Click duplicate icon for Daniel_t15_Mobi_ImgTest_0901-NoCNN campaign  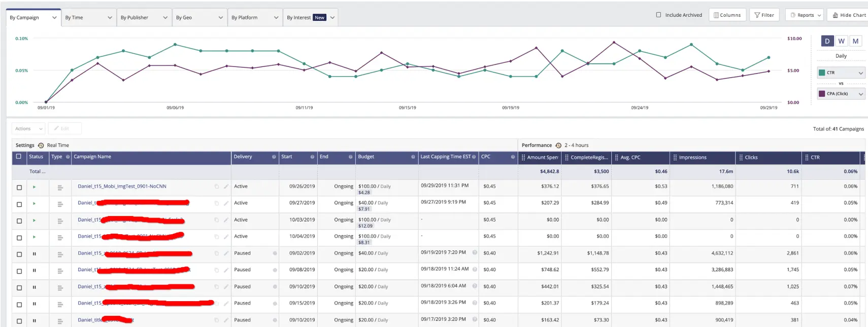coord(217,187)
